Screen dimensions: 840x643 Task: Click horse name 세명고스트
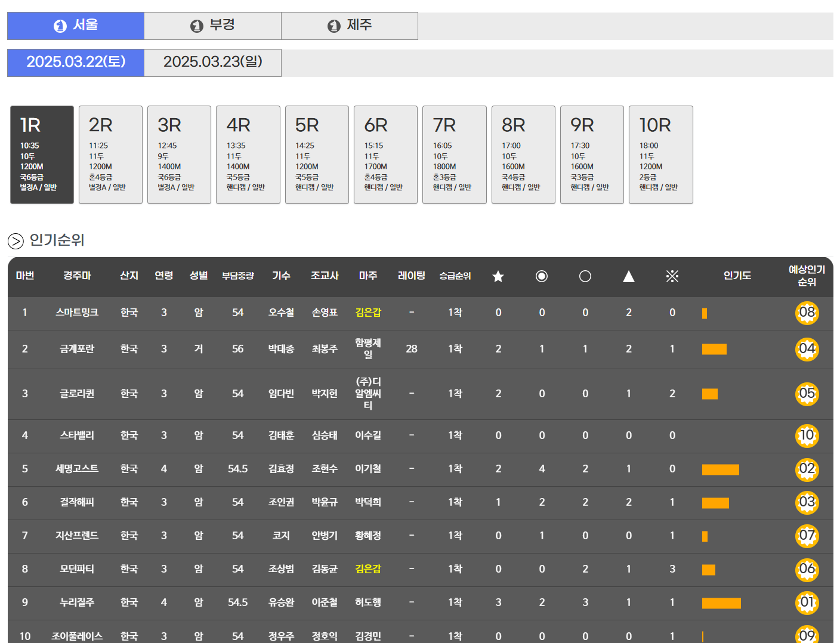77,469
